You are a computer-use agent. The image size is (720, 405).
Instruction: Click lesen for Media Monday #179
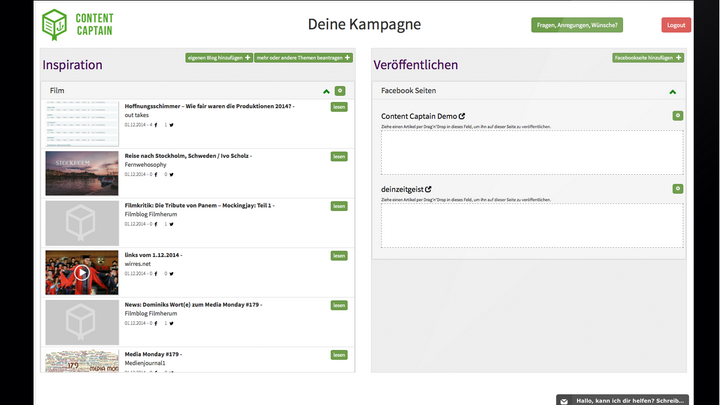(339, 355)
